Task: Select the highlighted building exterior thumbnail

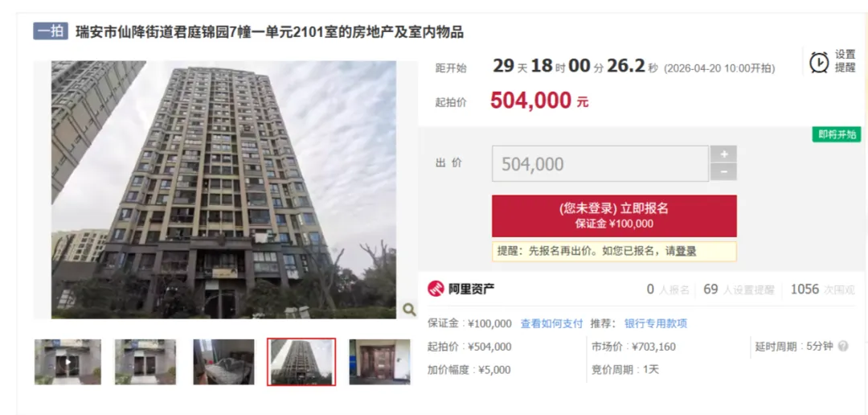Action: 301,362
